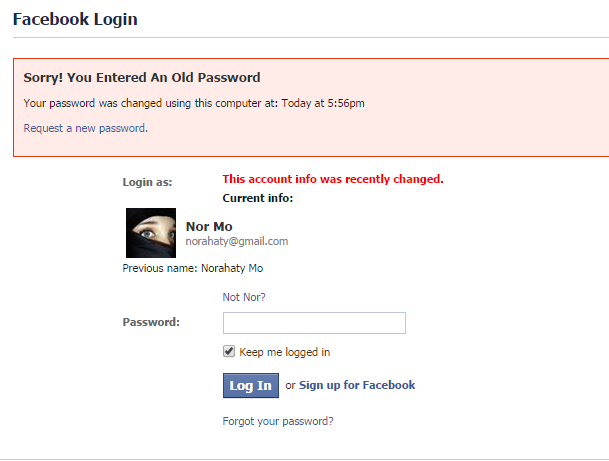Image resolution: width=609 pixels, height=461 pixels.
Task: Click the red account info recently changed warning
Action: pyautogui.click(x=333, y=179)
